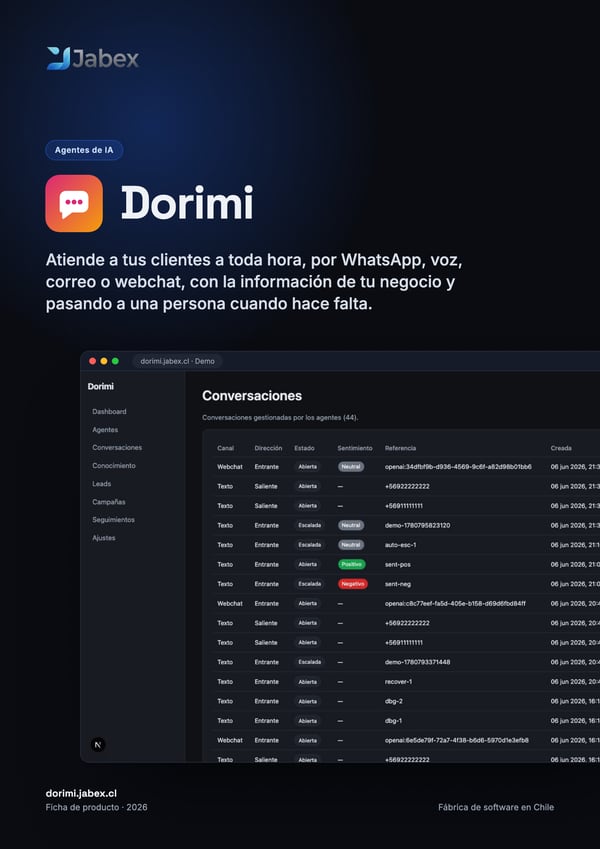
Task: Click the red Negativo badge
Action: tap(353, 584)
